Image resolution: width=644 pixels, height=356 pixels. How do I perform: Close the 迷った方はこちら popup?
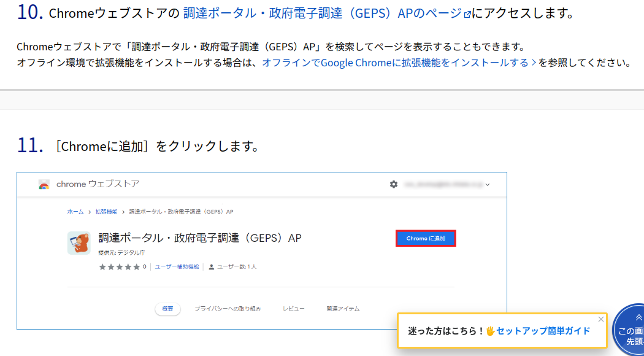point(601,319)
